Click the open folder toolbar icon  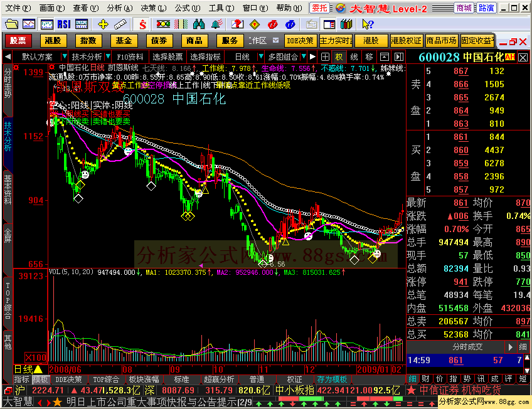pyautogui.click(x=11, y=24)
